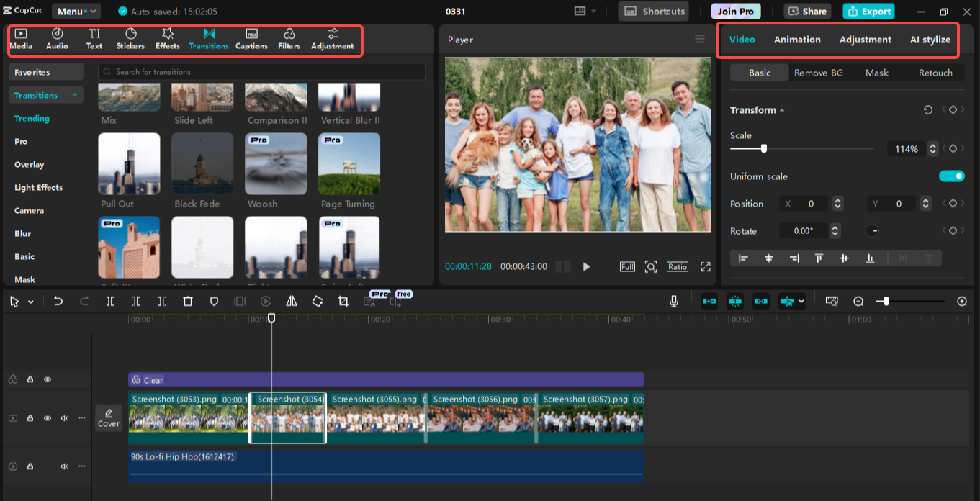Select the crop tool in timeline toolbar
The height and width of the screenshot is (501, 980).
point(343,302)
